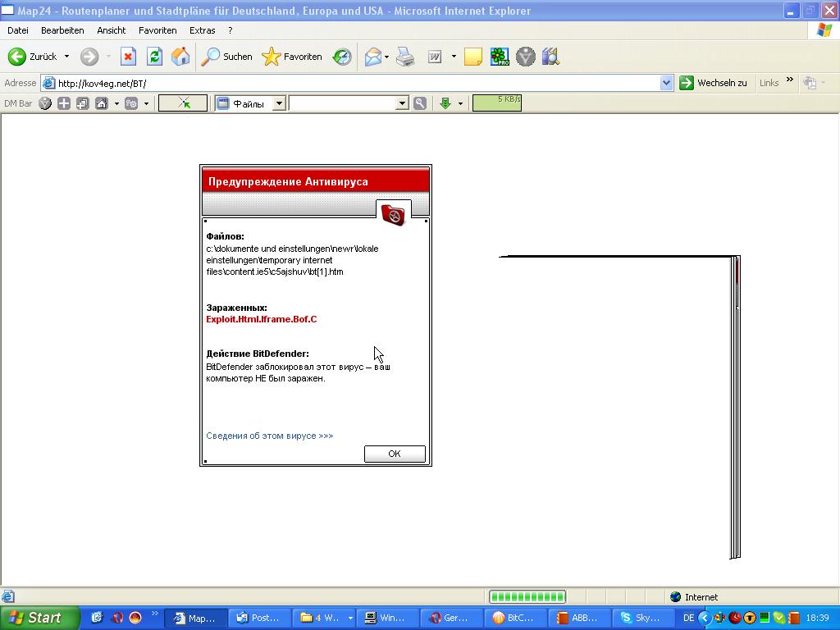Image resolution: width=840 pixels, height=630 pixels.
Task: Click the 5 KB/s speed indicator
Action: [x=496, y=103]
